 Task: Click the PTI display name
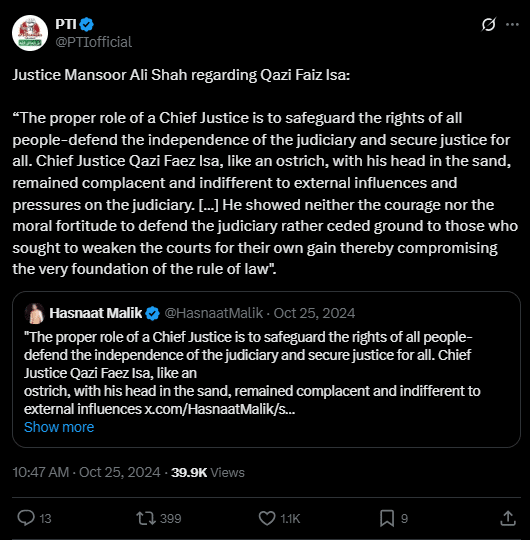(66, 24)
